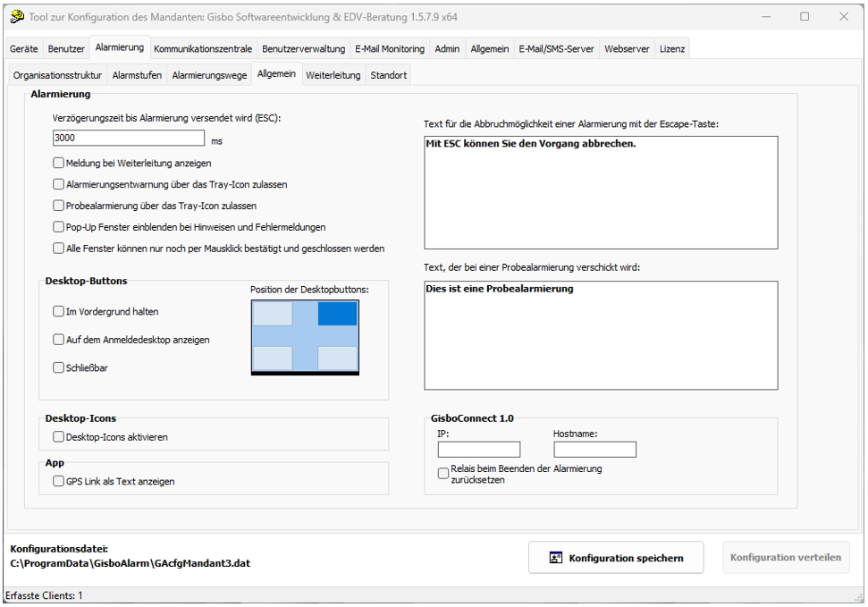Select the Allgemein sub-tab under Alarmierung
868x607 pixels.
[x=276, y=73]
